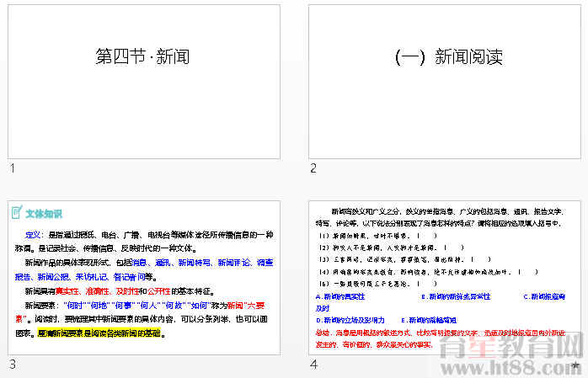Click the animation star icon under slide 4
The image size is (588, 378).
pos(575,365)
